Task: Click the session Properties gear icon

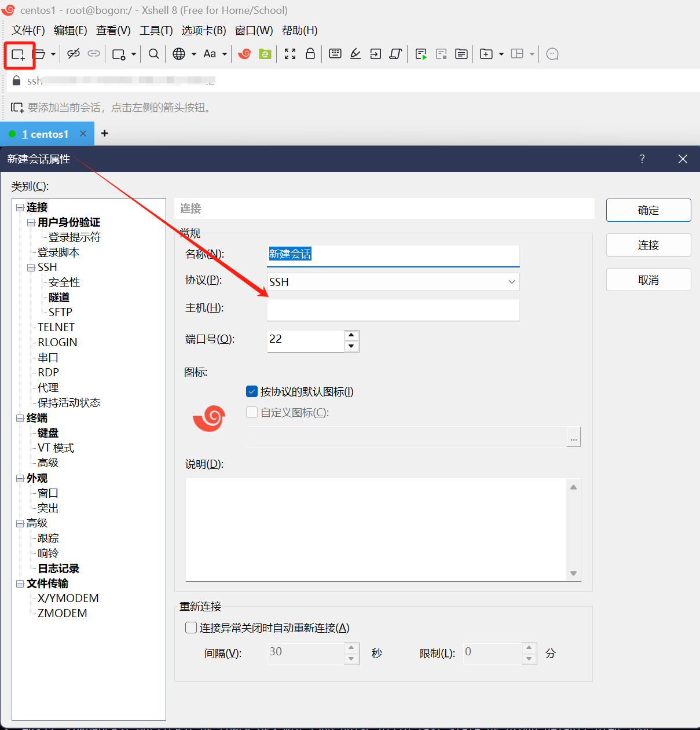Action: (x=119, y=54)
